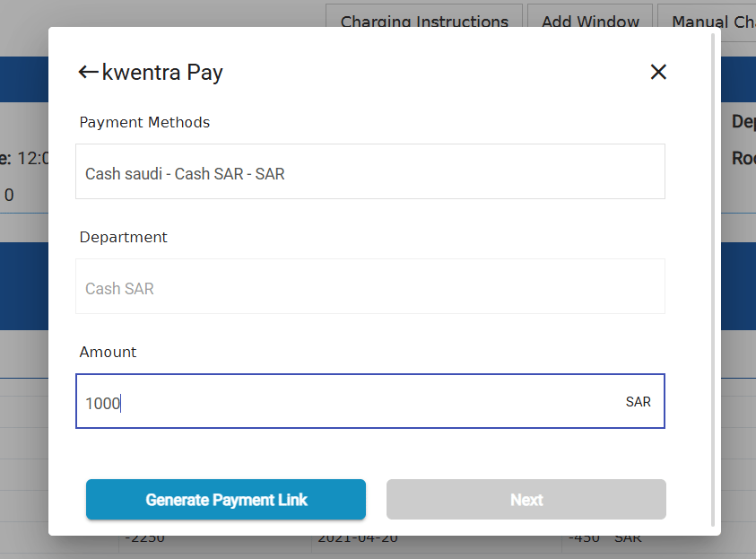Select the Cash SAR Department field

[x=370, y=286]
